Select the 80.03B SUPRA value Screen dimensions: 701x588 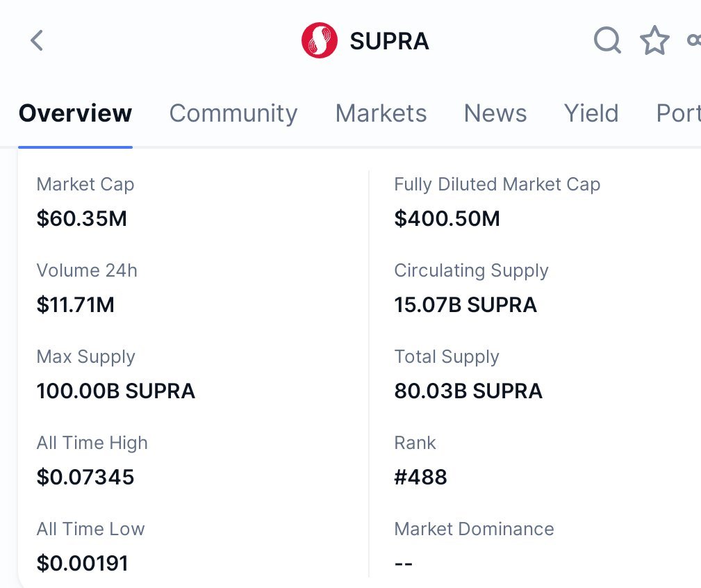tap(468, 391)
